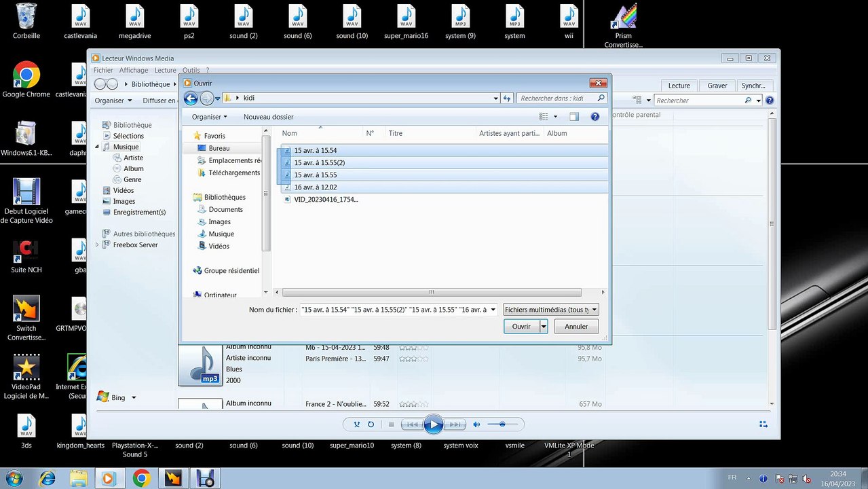The height and width of the screenshot is (489, 868).
Task: Toggle repeat mode in player controls
Action: 371,424
